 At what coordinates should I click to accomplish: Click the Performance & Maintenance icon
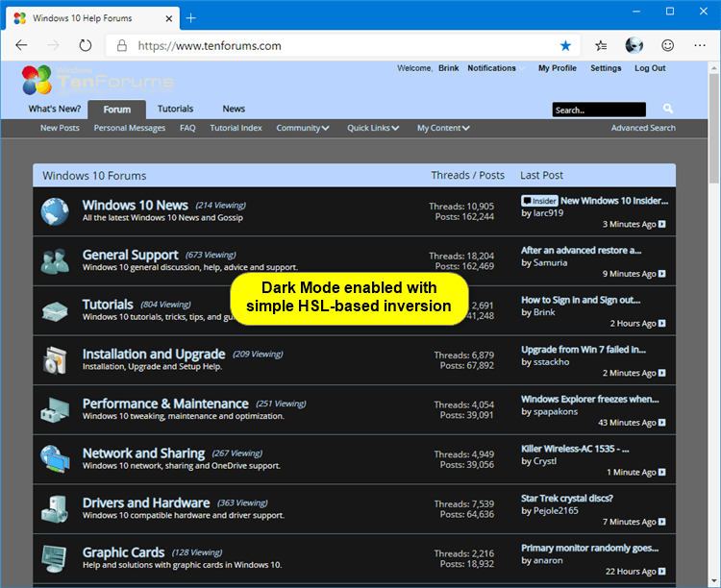pyautogui.click(x=55, y=410)
